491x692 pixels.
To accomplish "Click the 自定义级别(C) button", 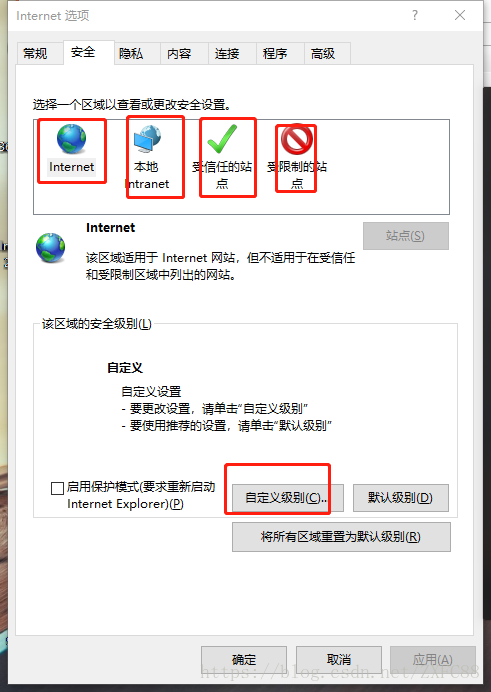I will coord(288,498).
